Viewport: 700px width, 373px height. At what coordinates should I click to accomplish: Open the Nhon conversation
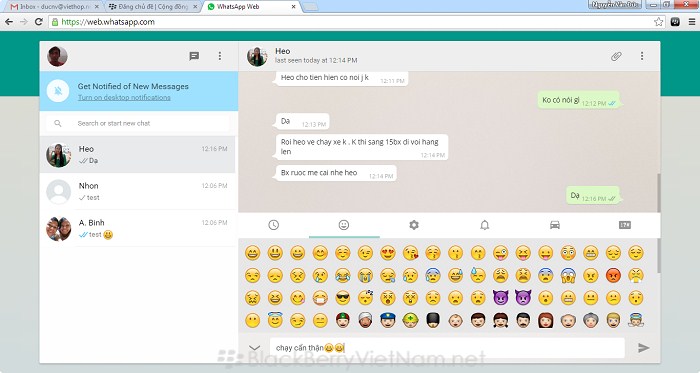[138, 191]
